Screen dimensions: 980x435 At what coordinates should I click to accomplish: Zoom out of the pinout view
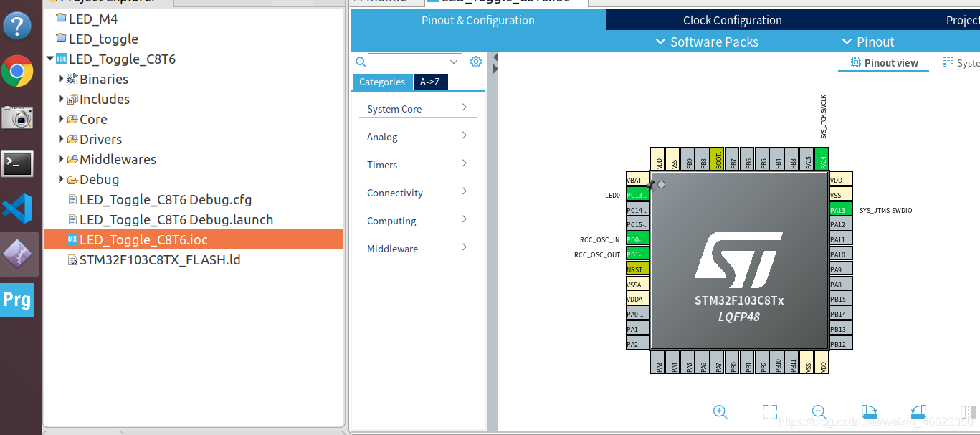click(819, 411)
